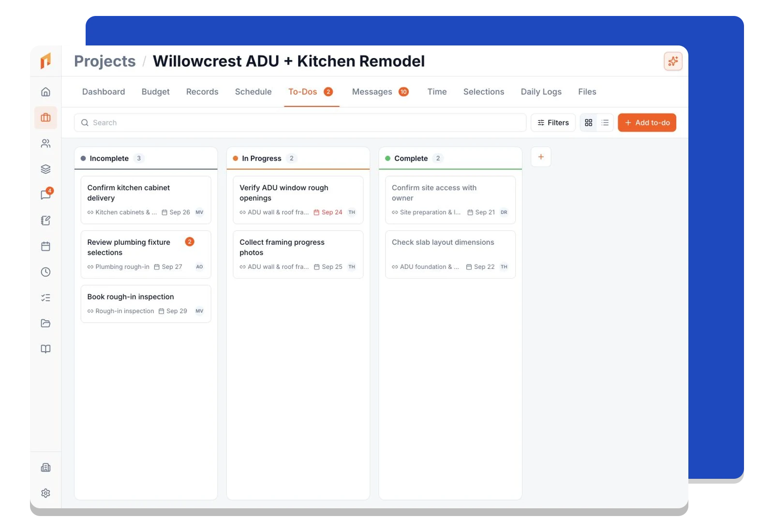Click the Add to-do button
The width and height of the screenshot is (774, 532).
[x=647, y=123]
